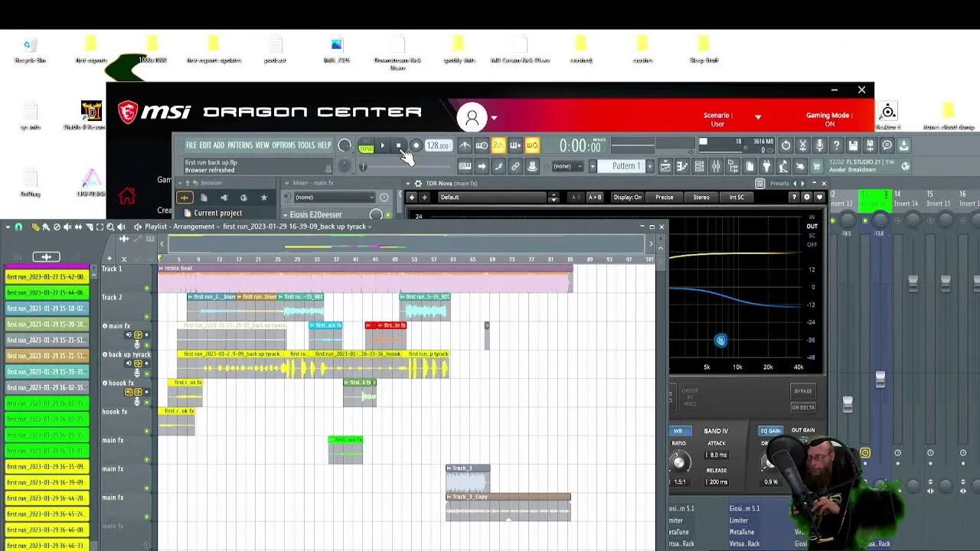Viewport: 980px width, 551px height.
Task: Open Mixer main fx panel menu arrow
Action: [x=286, y=183]
